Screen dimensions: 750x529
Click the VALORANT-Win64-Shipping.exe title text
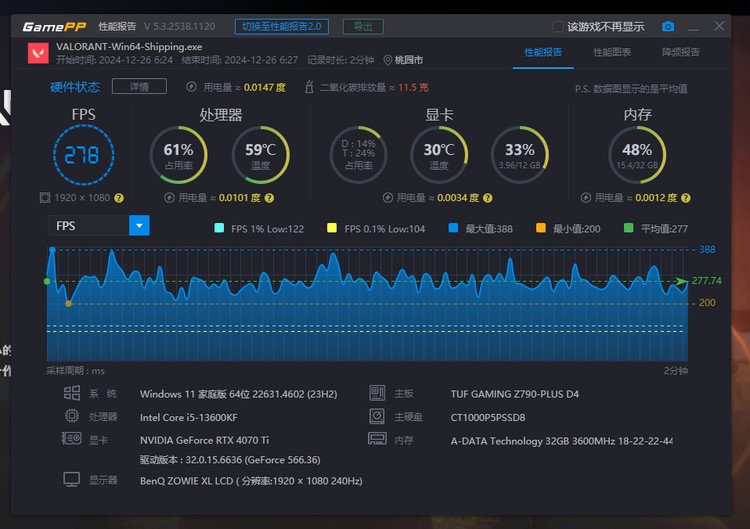coord(129,46)
